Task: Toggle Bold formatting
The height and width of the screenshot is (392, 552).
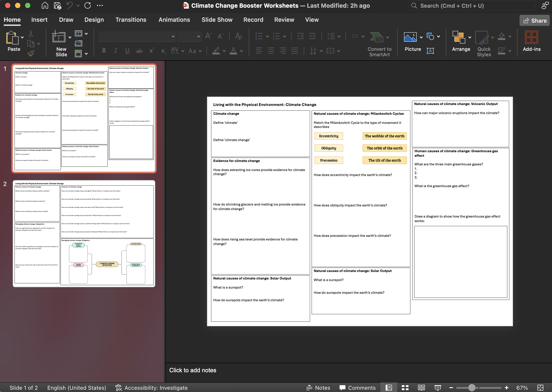Action: click(104, 51)
